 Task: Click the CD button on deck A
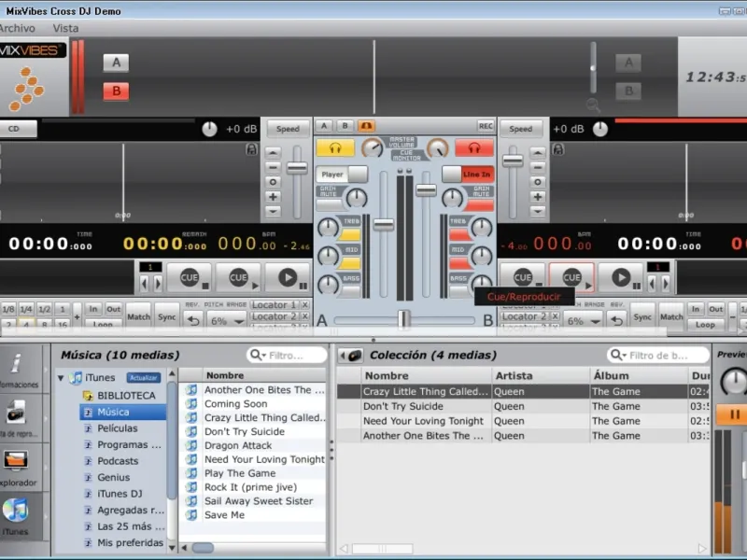pos(17,129)
